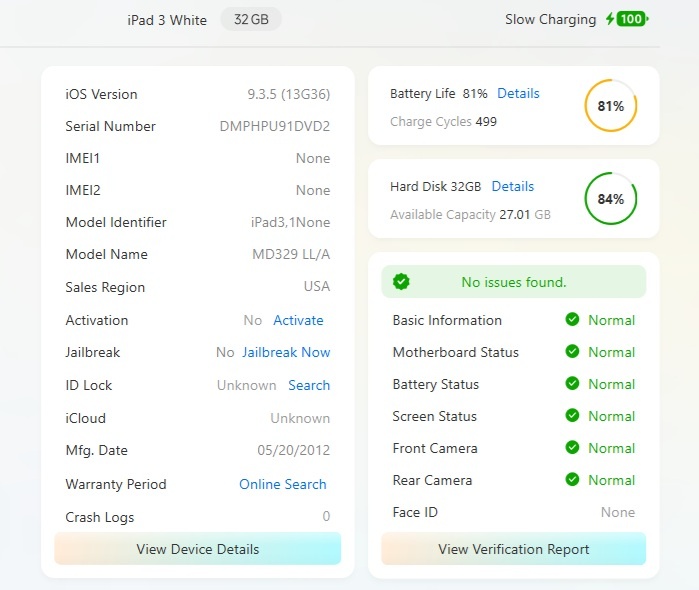Click the Normal label for Motherboard Status
699x590 pixels.
point(612,352)
